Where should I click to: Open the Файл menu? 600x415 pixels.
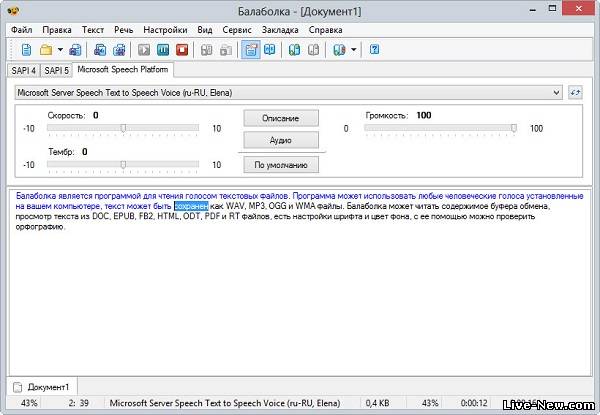(22, 30)
